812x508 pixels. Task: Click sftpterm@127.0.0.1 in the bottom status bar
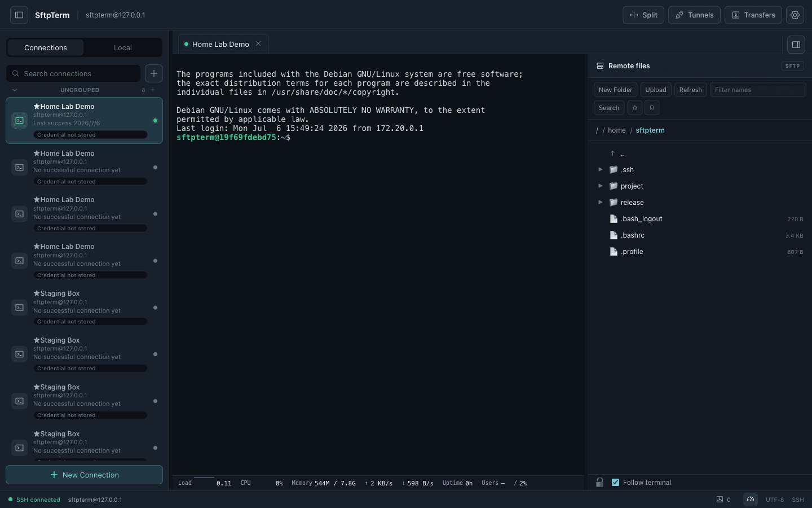(95, 500)
